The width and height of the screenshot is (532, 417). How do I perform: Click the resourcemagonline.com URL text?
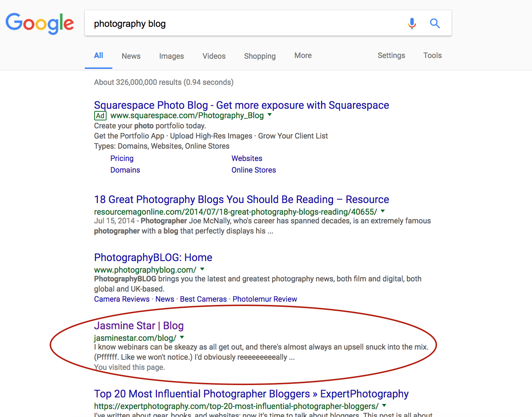point(236,212)
